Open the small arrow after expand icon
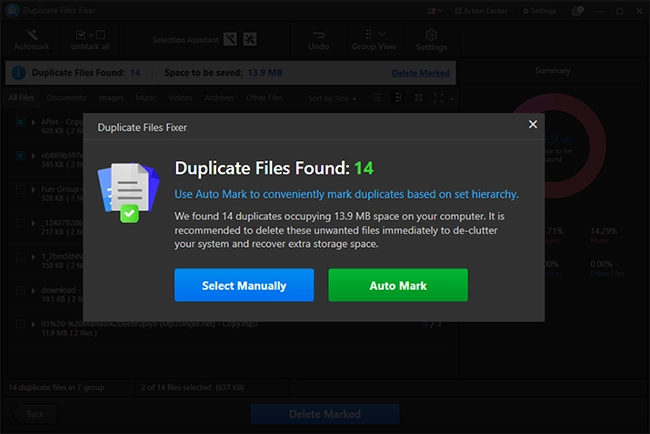Image resolution: width=650 pixels, height=434 pixels. tap(452, 99)
